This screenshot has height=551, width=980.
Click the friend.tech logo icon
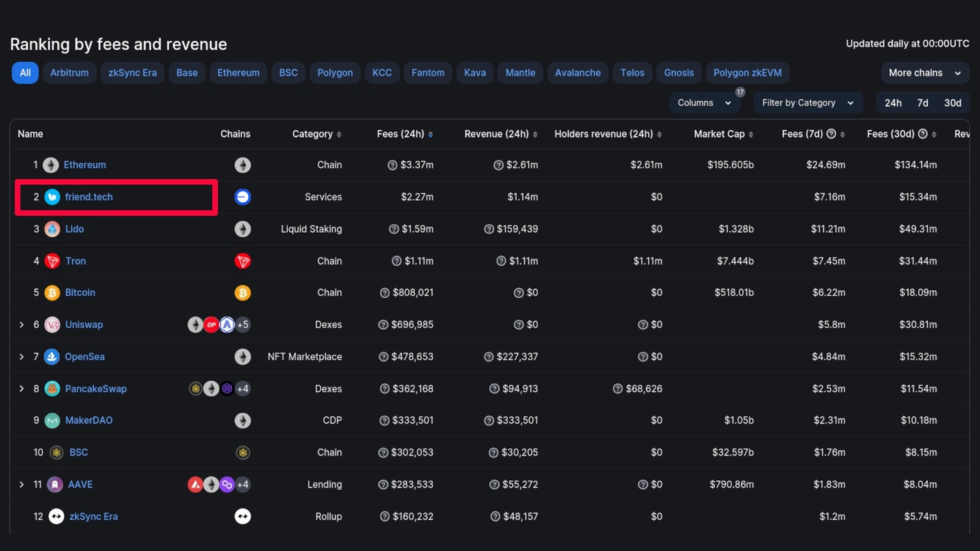tap(52, 197)
